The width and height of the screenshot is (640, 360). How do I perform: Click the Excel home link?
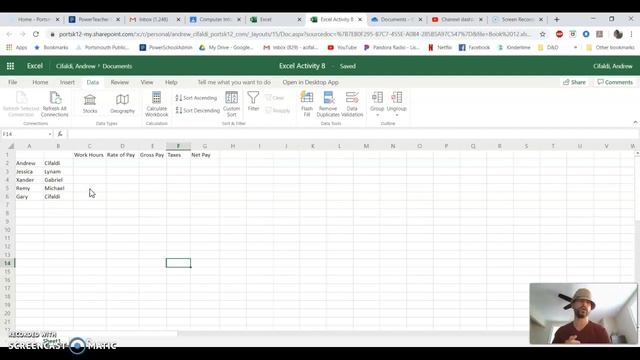tap(35, 66)
